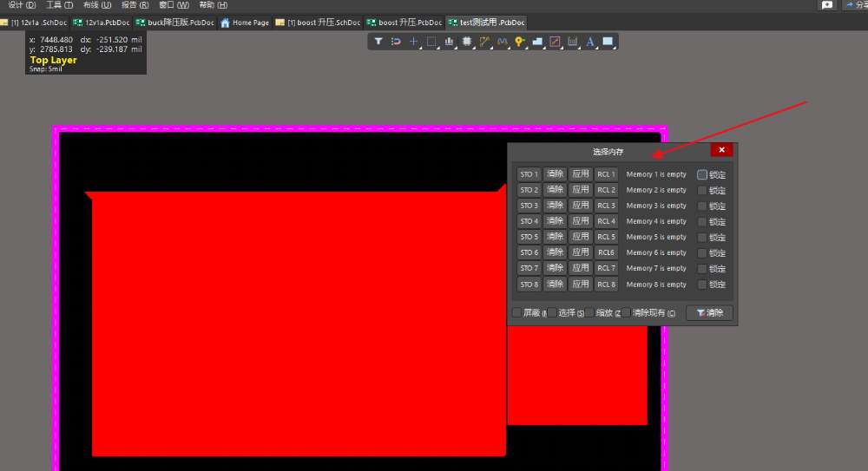Open the 设计 (D) menu

tap(23, 5)
